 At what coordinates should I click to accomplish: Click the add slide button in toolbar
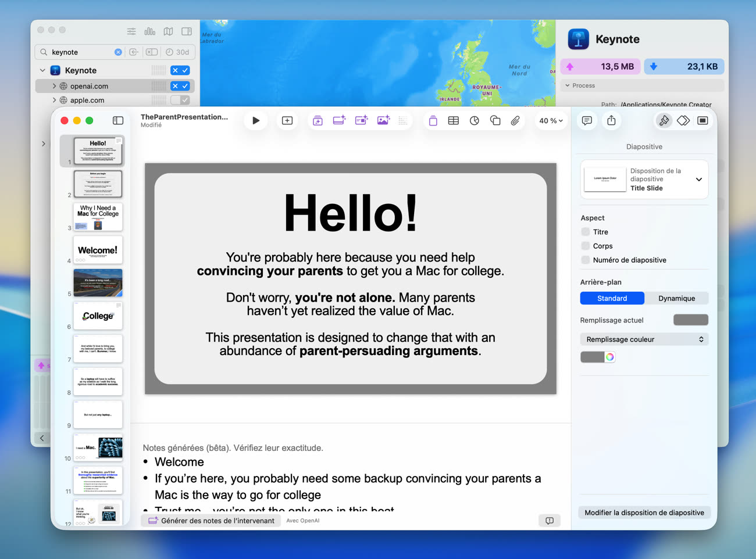pos(287,121)
